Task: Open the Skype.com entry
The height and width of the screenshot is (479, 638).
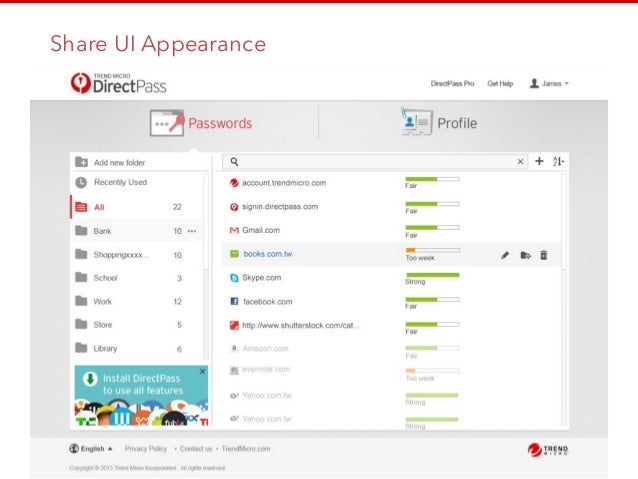Action: (262, 278)
